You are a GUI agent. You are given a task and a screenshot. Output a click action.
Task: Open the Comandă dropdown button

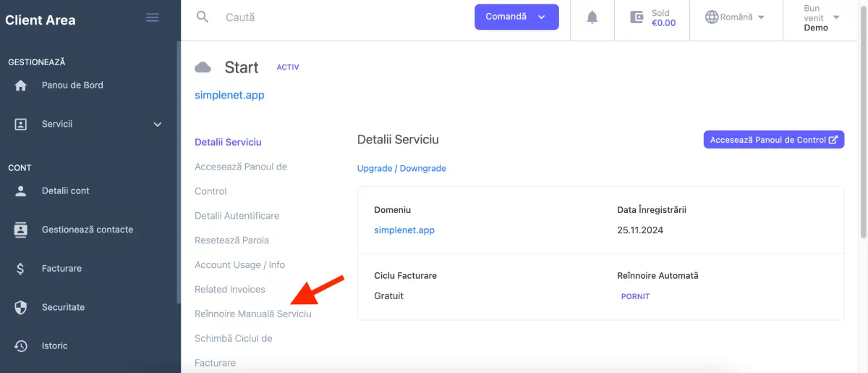point(516,17)
